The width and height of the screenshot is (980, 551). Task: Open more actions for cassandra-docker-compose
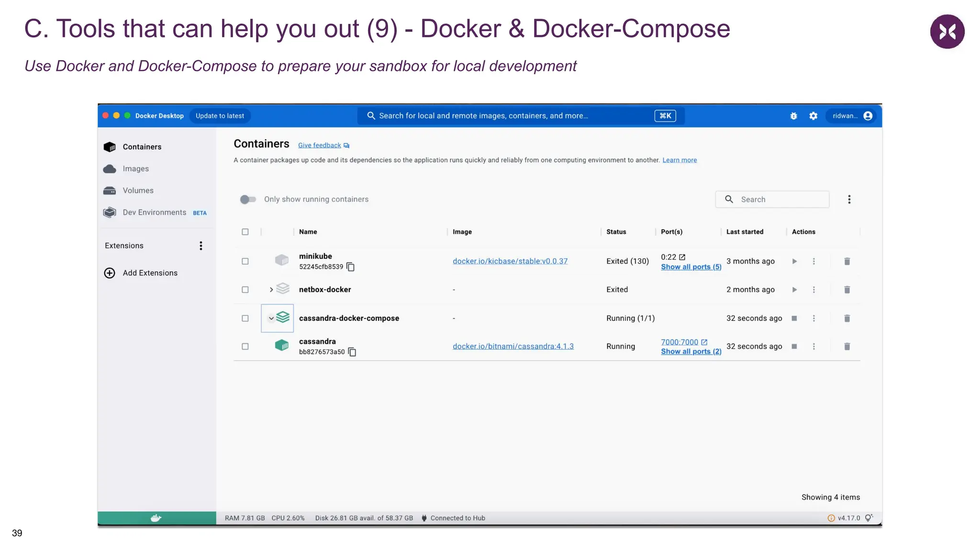tap(813, 319)
